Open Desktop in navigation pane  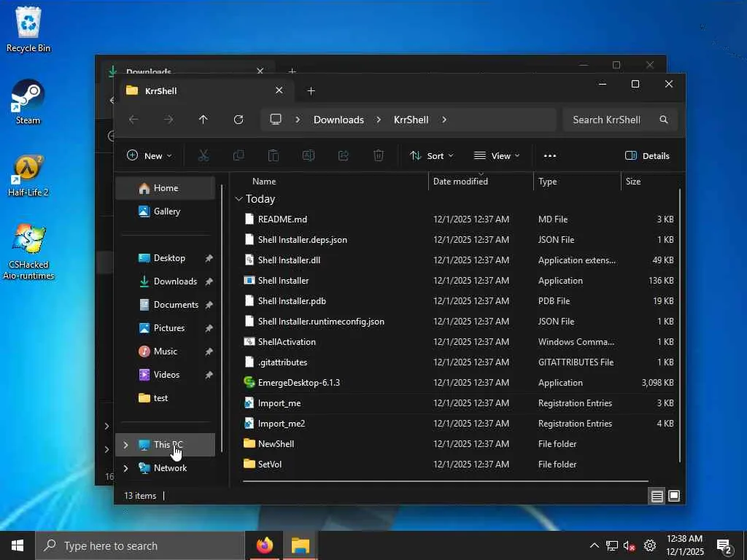pos(166,258)
